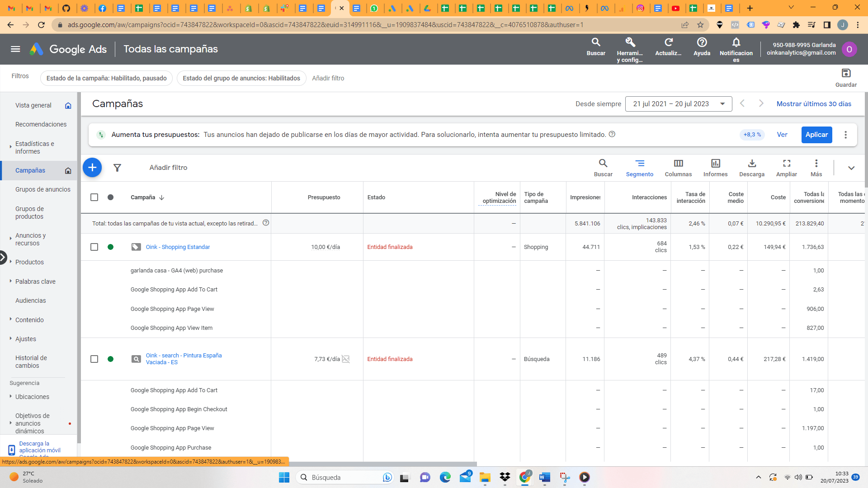Open Herramientas y configuración wrench icon
The height and width of the screenshot is (488, 868).
pyautogui.click(x=630, y=49)
